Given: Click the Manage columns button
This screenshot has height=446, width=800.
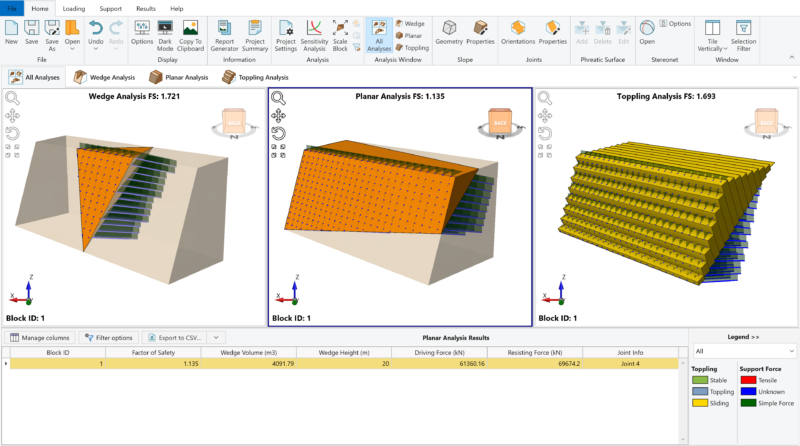Looking at the screenshot, I should tap(39, 338).
